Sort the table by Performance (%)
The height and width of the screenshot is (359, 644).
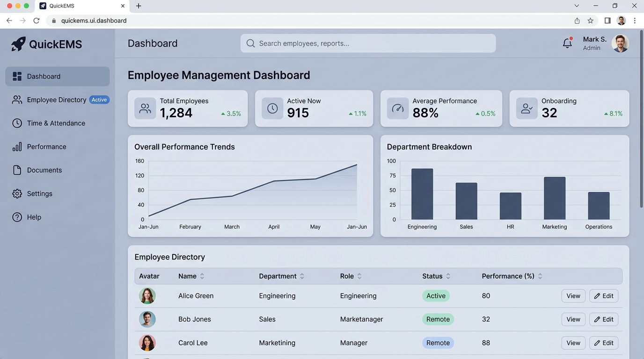coord(540,276)
